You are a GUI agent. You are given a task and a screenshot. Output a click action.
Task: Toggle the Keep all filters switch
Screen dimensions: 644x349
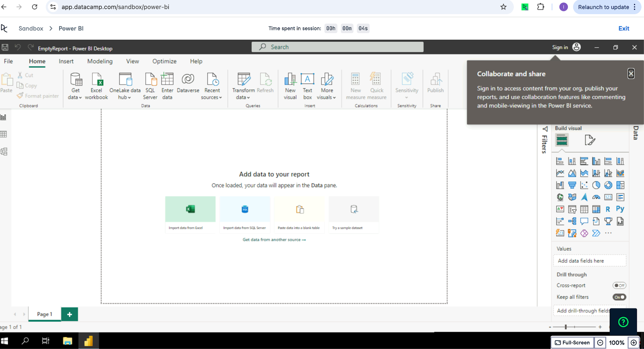pos(619,297)
